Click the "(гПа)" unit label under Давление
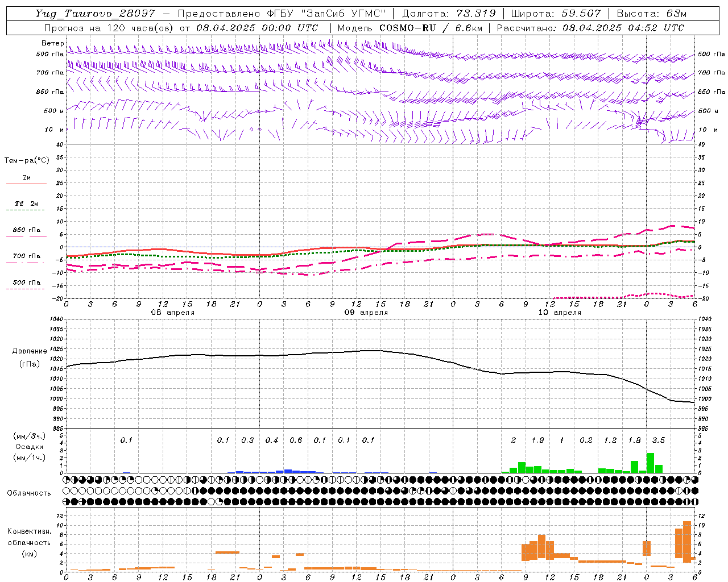Image resolution: width=728 pixels, height=582 pixels. [30, 364]
